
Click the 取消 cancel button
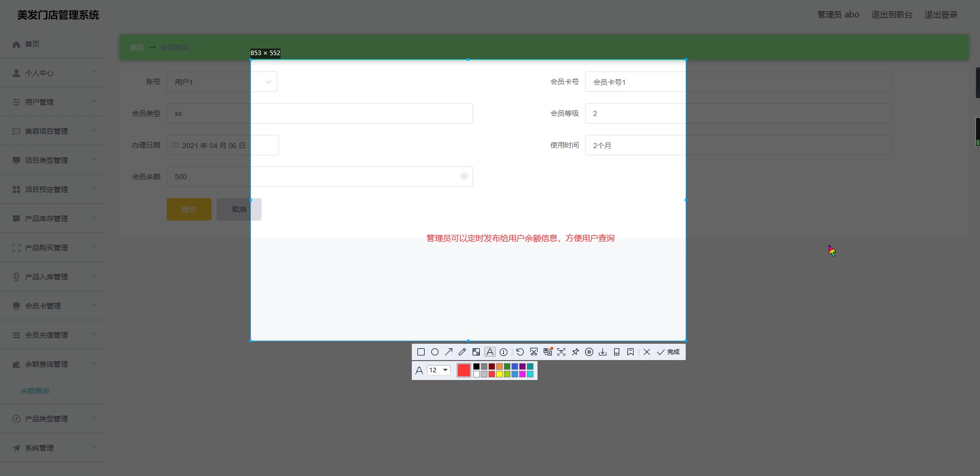pos(239,209)
